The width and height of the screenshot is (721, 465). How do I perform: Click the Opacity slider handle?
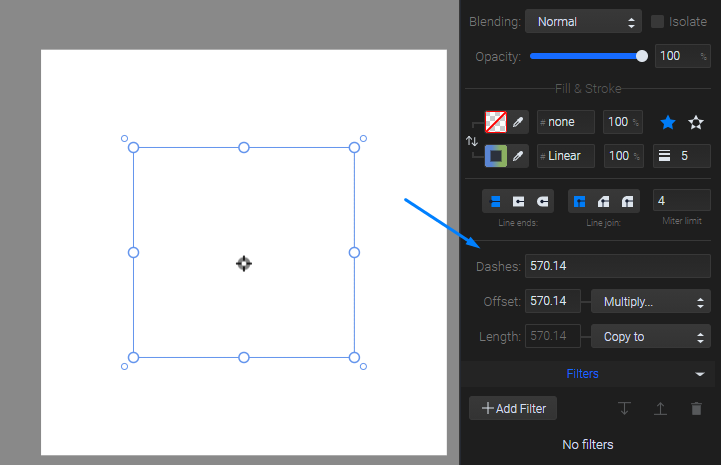[x=642, y=56]
